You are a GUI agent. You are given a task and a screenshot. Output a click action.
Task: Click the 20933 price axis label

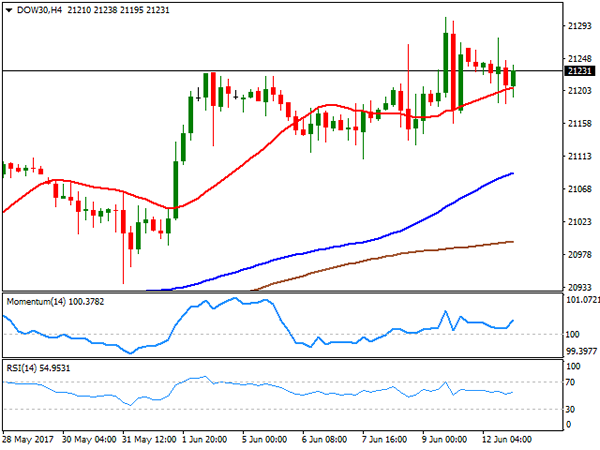tap(580, 287)
